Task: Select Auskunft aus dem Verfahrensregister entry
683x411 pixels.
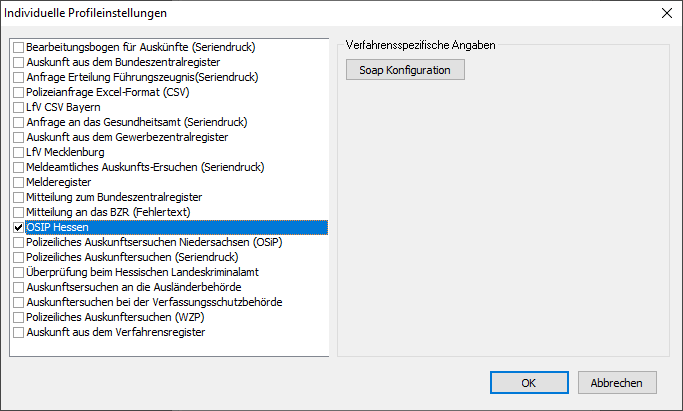Action: tap(115, 332)
